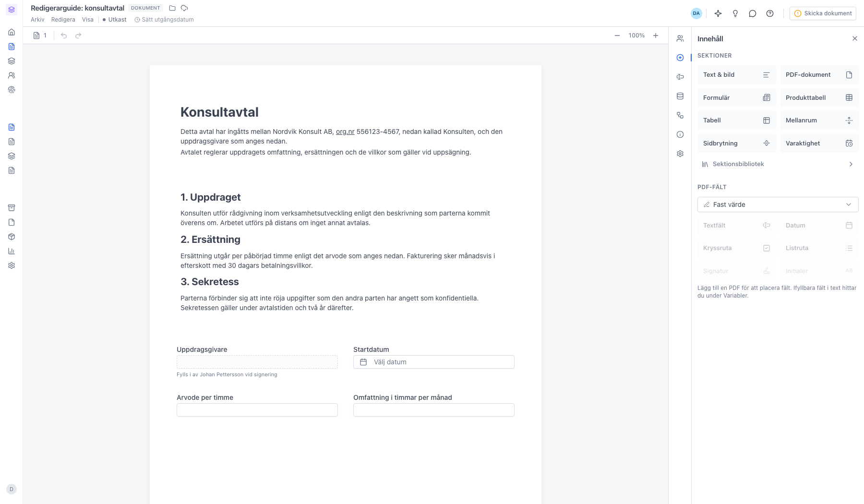The image size is (864, 504).
Task: Open the home icon in left sidebar
Action: point(12,32)
